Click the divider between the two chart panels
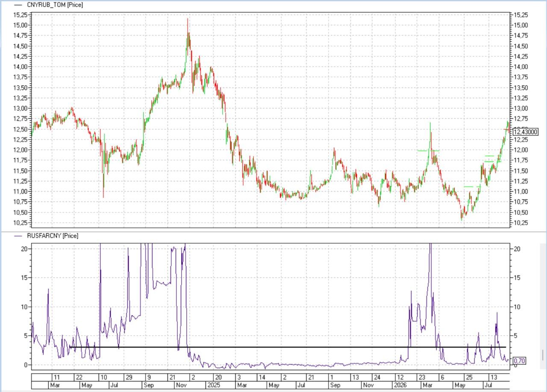 pos(273,231)
